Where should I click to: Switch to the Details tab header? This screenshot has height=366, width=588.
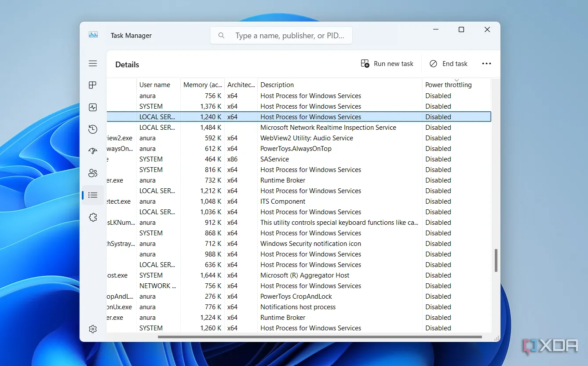(x=127, y=64)
